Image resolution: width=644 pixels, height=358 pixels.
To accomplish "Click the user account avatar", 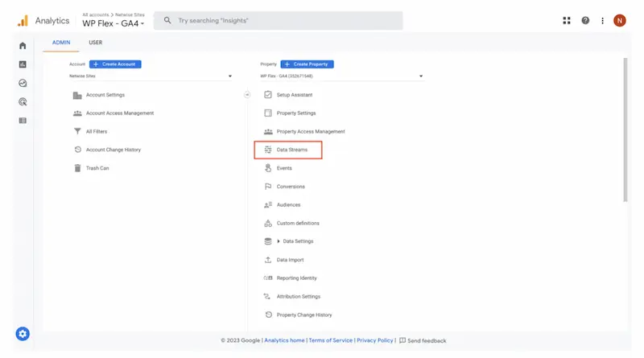I will coord(619,21).
